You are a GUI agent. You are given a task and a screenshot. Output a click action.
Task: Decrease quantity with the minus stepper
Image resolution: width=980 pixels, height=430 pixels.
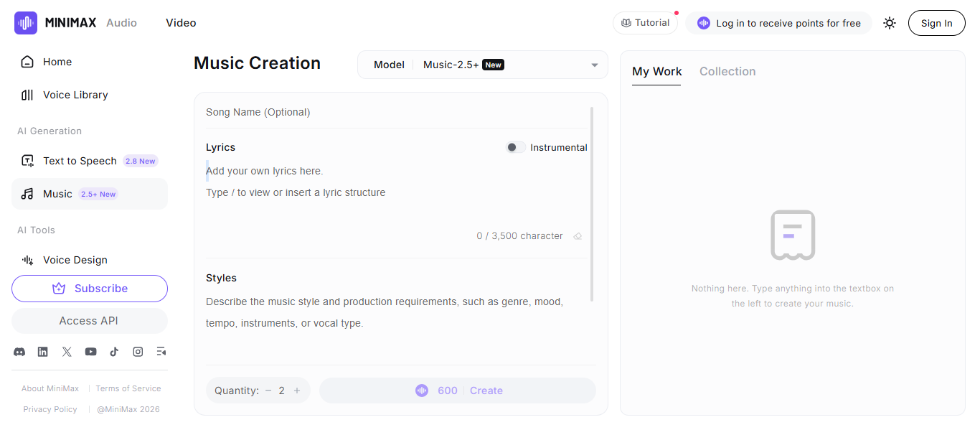(267, 390)
